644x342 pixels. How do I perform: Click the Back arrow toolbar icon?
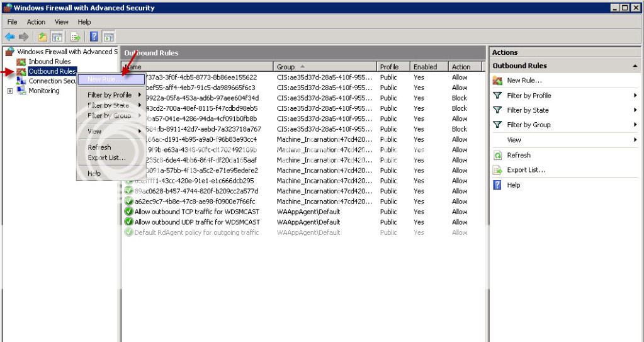pyautogui.click(x=8, y=37)
